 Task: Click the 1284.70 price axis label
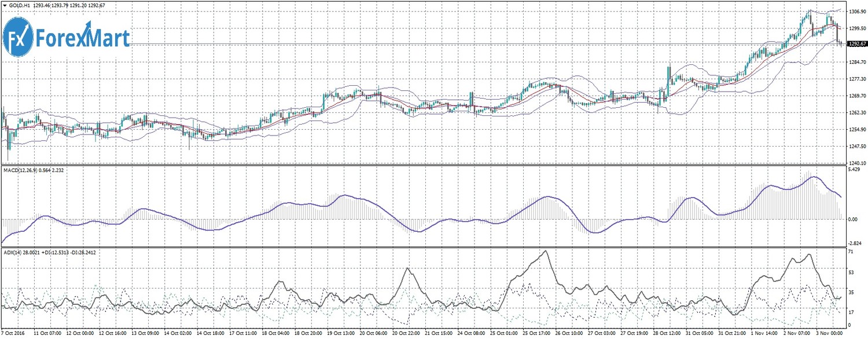[855, 61]
